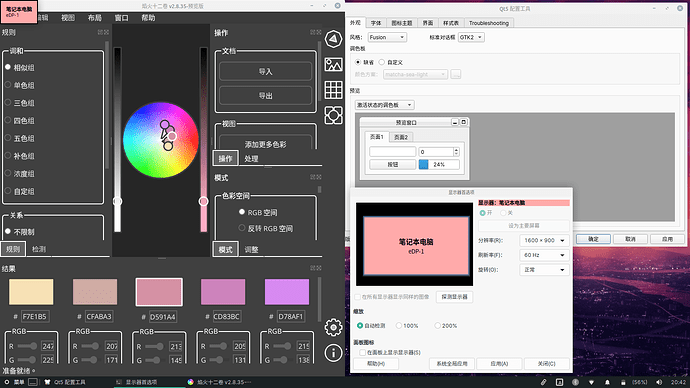Click the ellipsis button beside color scheme
Viewport: 690px width, 388px height.
455,74
